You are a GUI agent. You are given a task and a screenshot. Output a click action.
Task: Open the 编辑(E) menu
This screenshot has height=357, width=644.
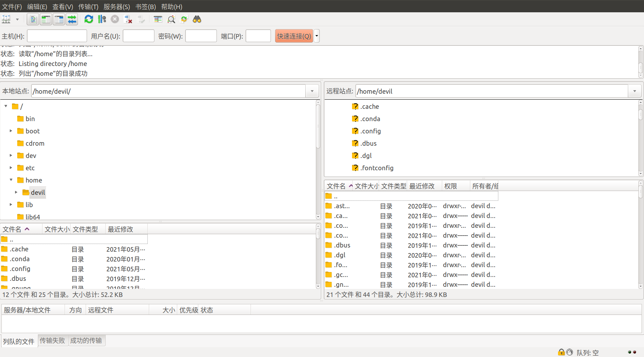(37, 7)
